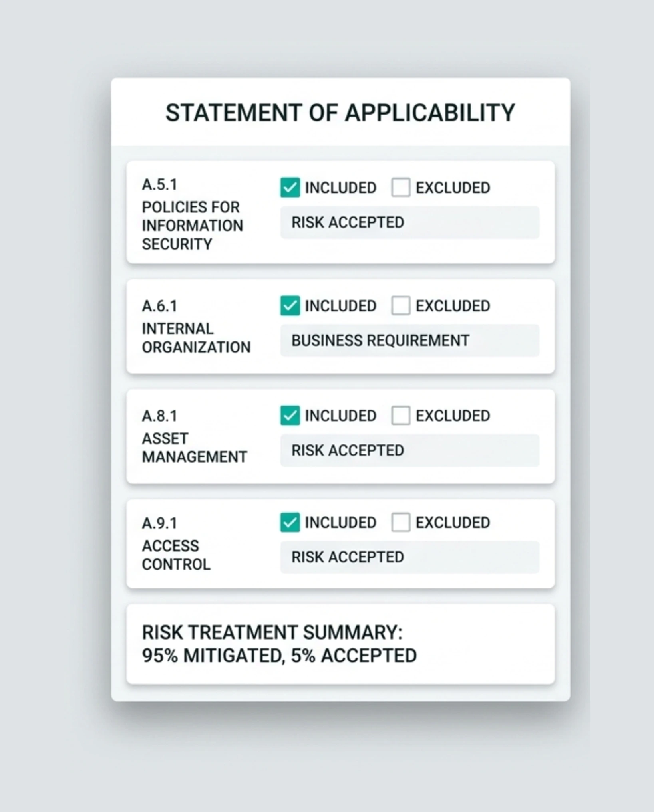Click Risk Accepted field under A.8.1
The height and width of the screenshot is (812, 654).
(410, 450)
